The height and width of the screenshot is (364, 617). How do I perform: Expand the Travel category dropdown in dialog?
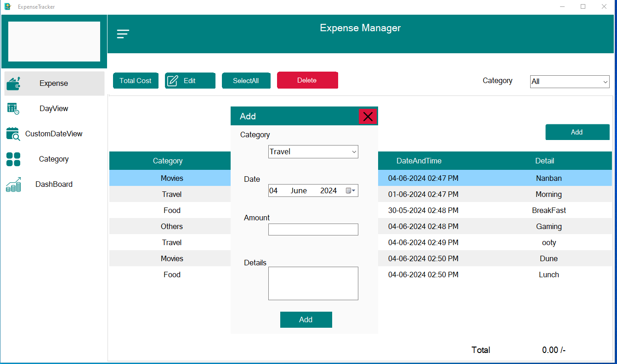[x=354, y=151]
